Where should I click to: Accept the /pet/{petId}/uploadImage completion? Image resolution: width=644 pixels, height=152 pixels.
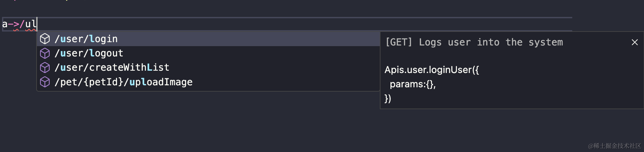coord(124,82)
